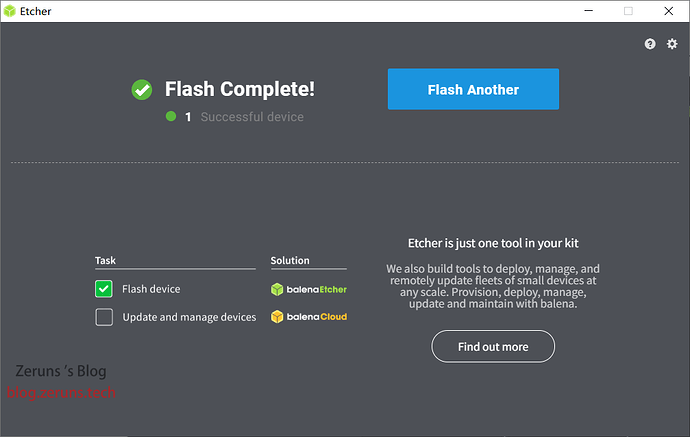Click the balenaEtcher logo
The height and width of the screenshot is (437, 690).
point(309,289)
